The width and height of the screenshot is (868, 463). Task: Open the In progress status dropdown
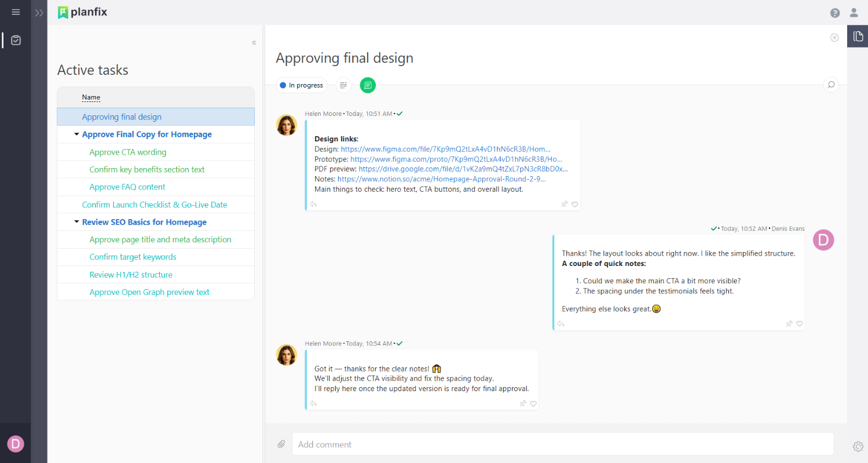pyautogui.click(x=301, y=85)
